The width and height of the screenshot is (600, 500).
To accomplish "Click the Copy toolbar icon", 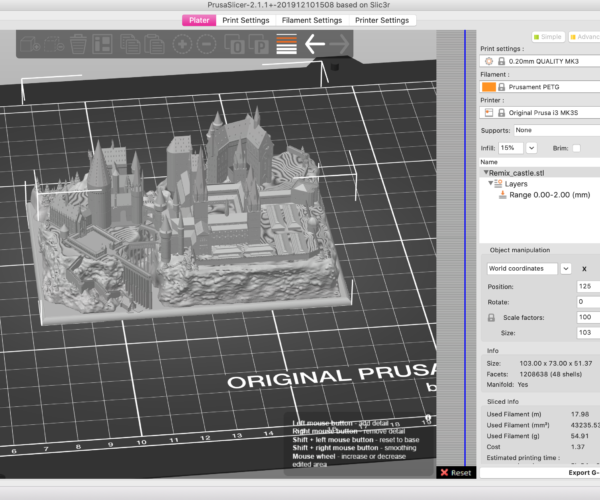I will [x=130, y=44].
